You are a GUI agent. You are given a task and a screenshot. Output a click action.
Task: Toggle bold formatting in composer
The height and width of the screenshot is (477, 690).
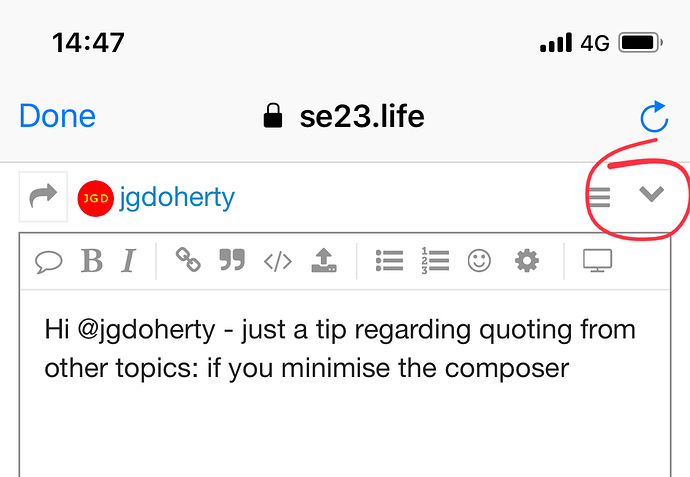pyautogui.click(x=92, y=262)
